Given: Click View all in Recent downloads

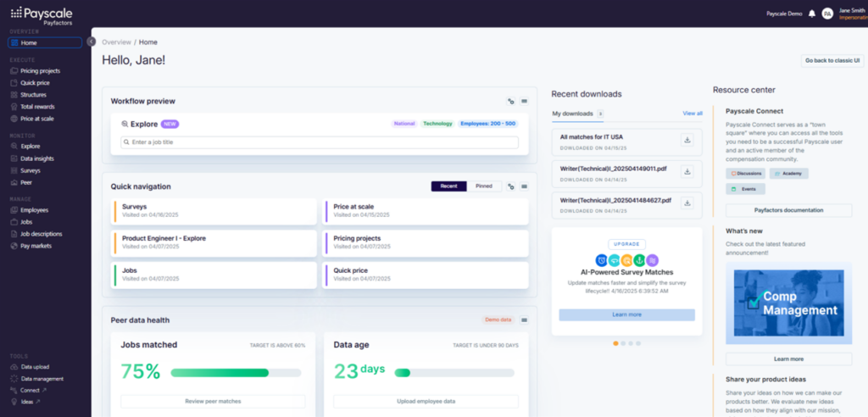Looking at the screenshot, I should [693, 113].
